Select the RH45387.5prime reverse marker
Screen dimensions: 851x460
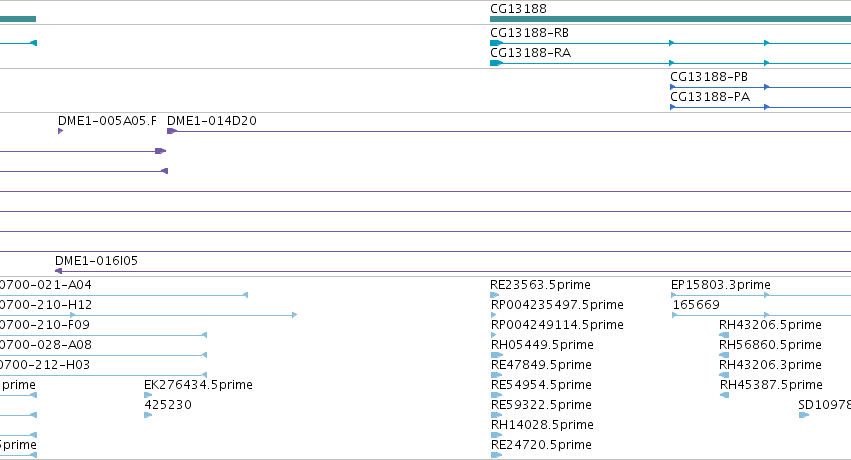click(724, 395)
